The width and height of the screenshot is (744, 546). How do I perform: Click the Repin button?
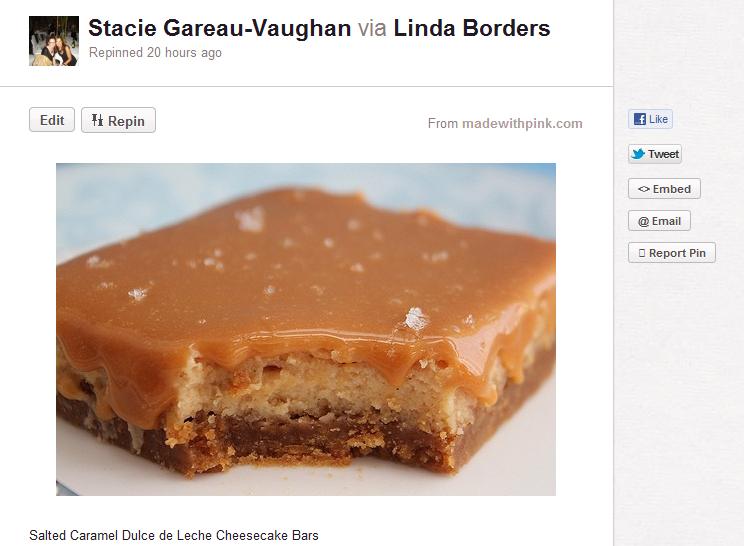[118, 120]
